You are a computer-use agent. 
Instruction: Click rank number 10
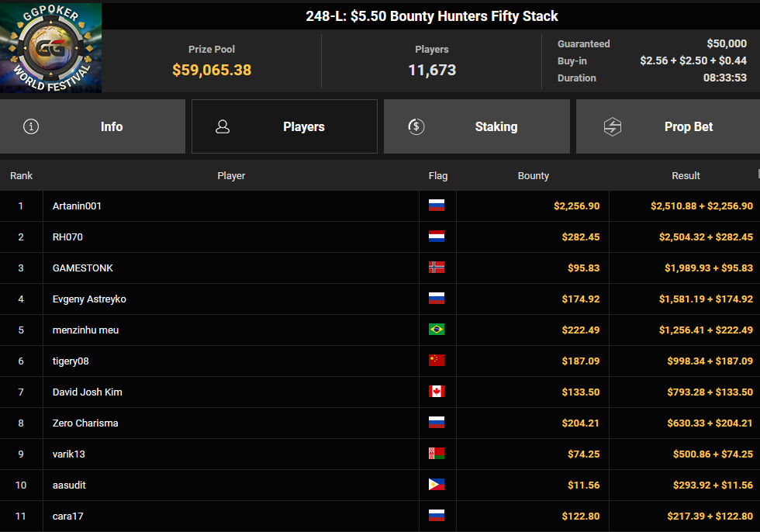pos(21,485)
